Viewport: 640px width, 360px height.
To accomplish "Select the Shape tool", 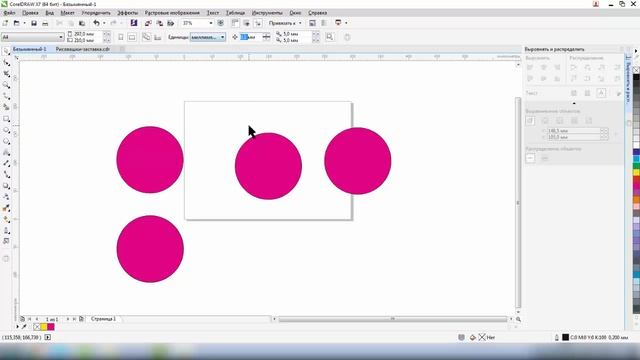I will point(6,63).
